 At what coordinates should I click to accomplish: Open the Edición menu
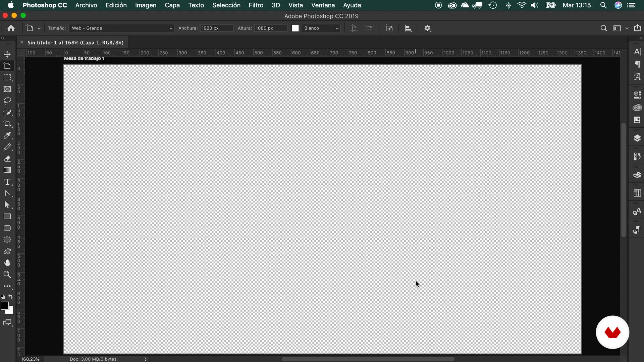pos(116,5)
